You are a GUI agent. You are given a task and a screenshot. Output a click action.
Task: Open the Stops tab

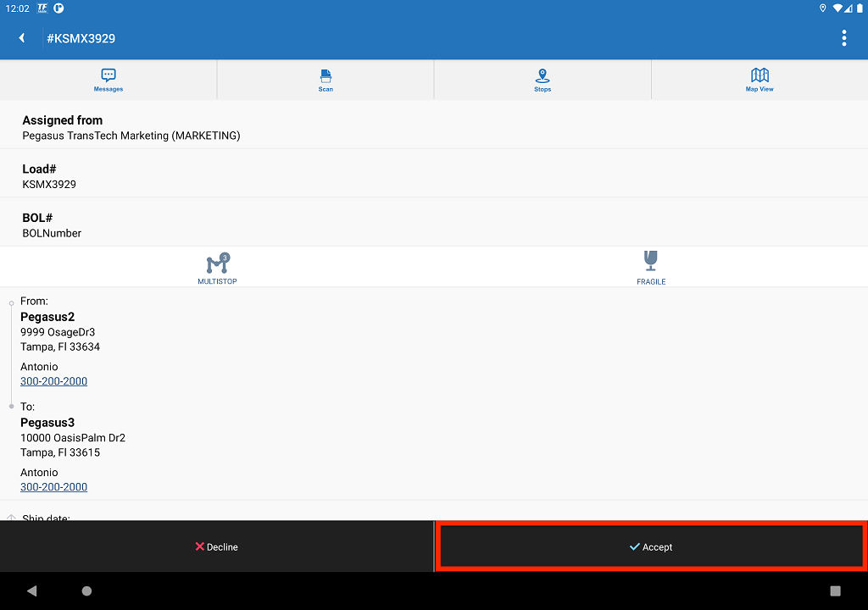click(542, 80)
